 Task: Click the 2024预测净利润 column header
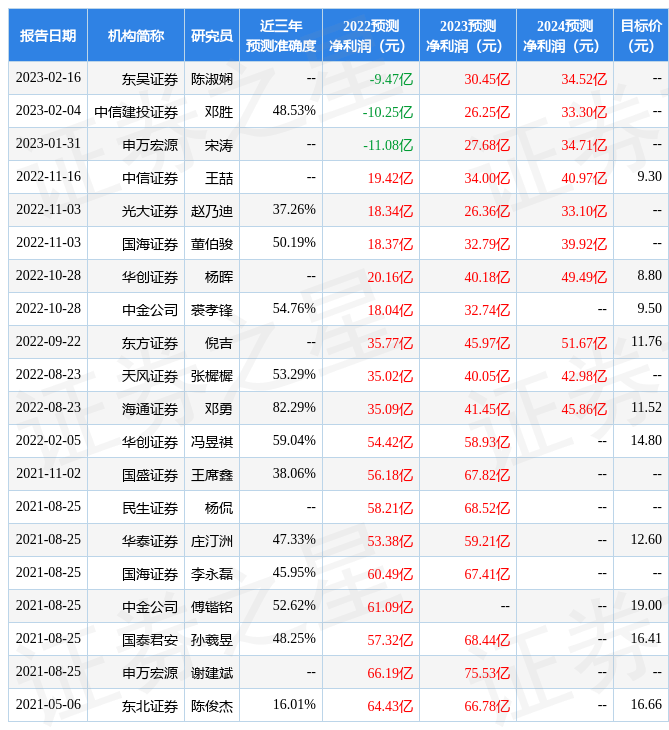(x=564, y=36)
